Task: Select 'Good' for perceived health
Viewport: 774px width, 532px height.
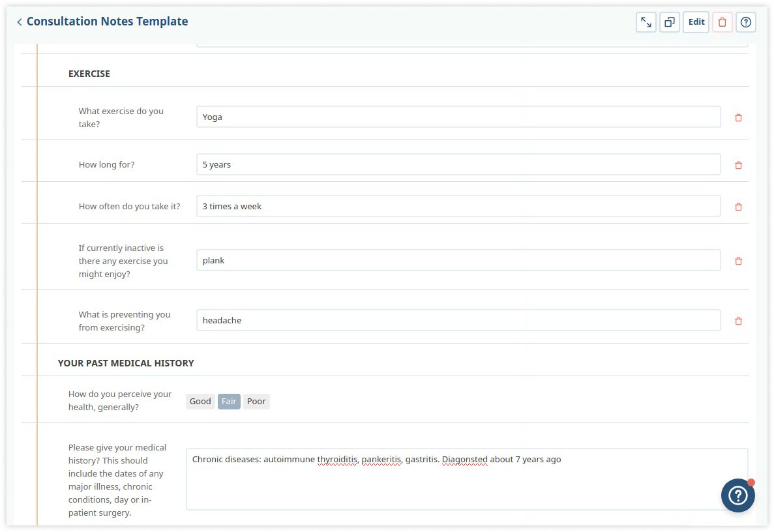Action: 200,401
